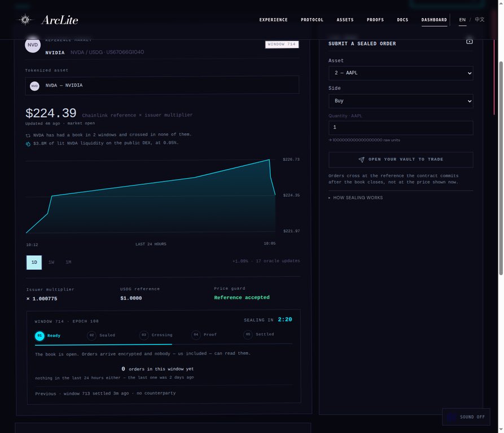Image resolution: width=504 pixels, height=433 pixels.
Task: Click the Quantity AAPL input field
Action: pyautogui.click(x=401, y=128)
